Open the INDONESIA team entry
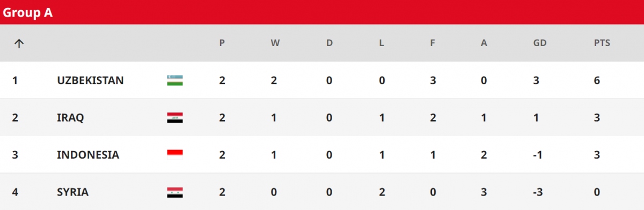 pos(88,155)
